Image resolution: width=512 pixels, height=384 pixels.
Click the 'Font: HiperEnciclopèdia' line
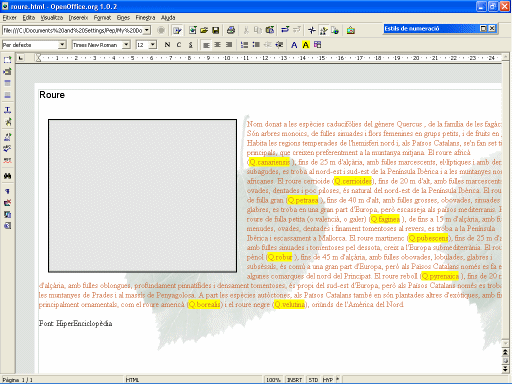click(x=75, y=323)
